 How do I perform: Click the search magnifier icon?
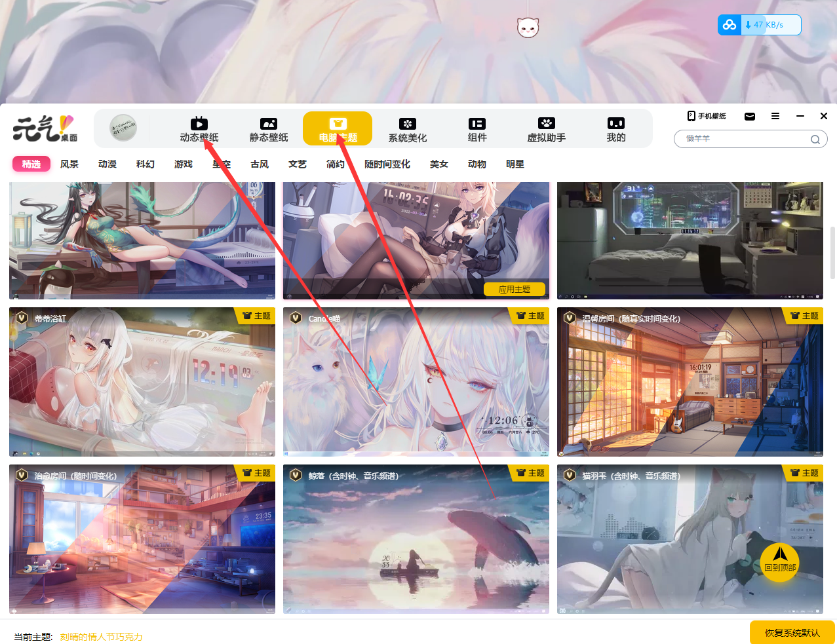tap(815, 140)
